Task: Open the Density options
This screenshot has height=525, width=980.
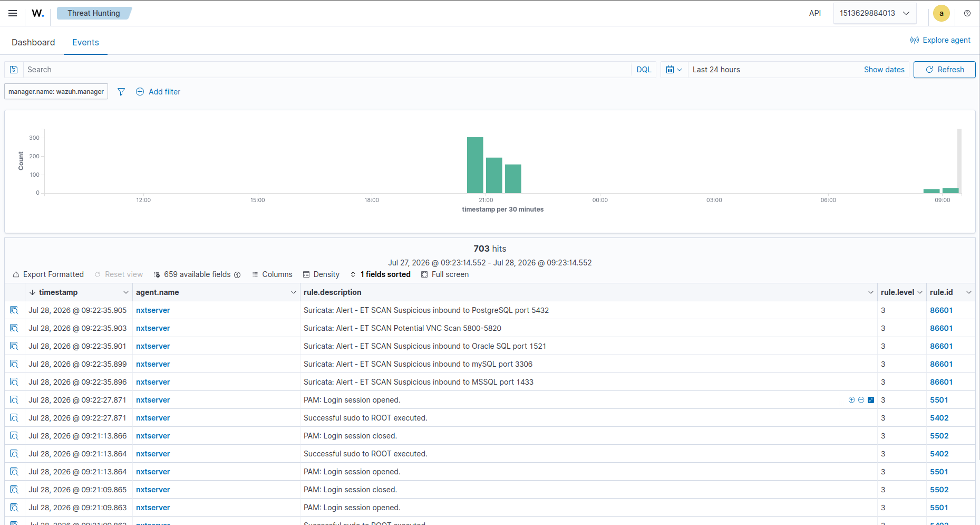Action: [321, 274]
